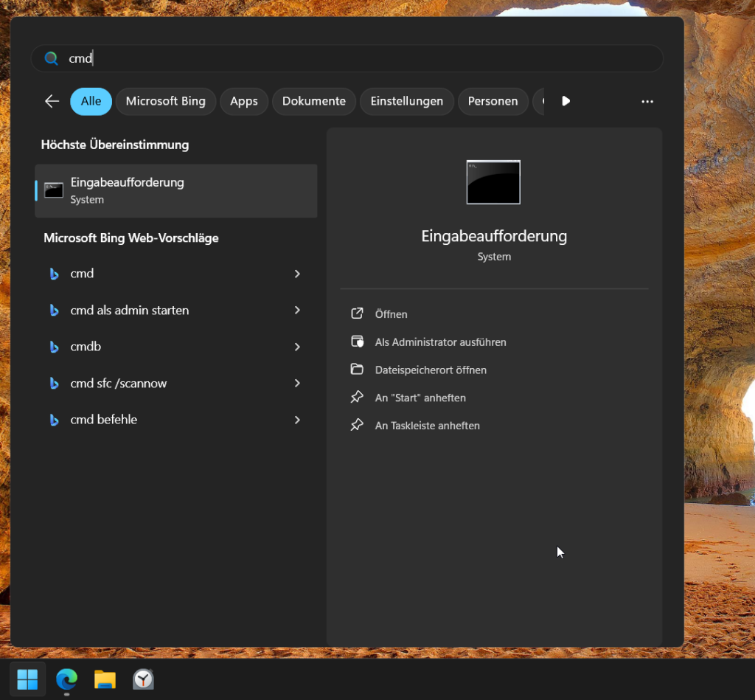Open File Explorer from the taskbar

(x=105, y=679)
